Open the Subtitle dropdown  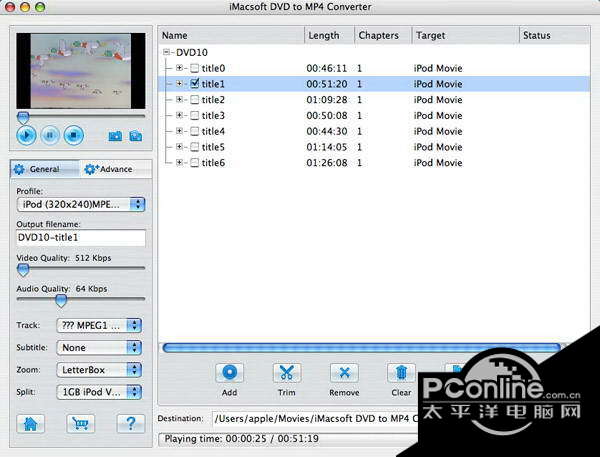pyautogui.click(x=99, y=348)
